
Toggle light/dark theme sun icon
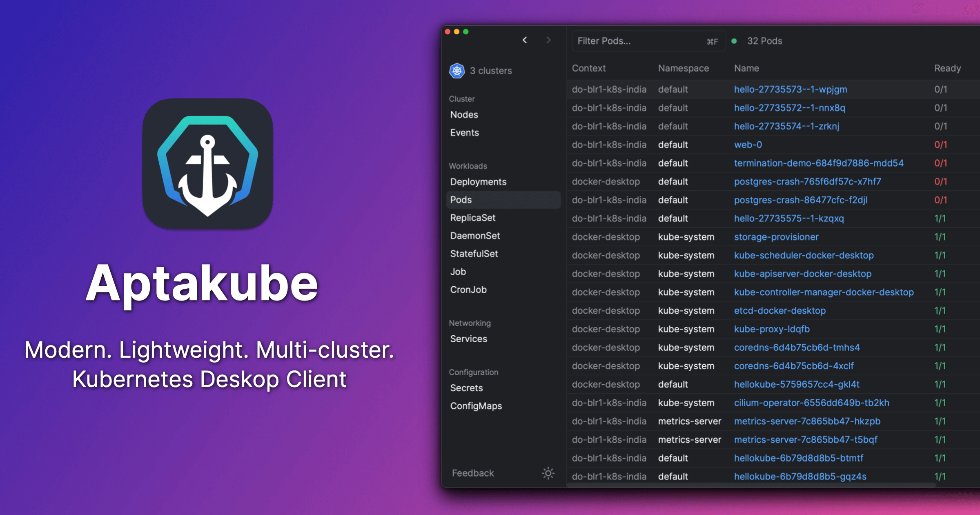click(548, 473)
